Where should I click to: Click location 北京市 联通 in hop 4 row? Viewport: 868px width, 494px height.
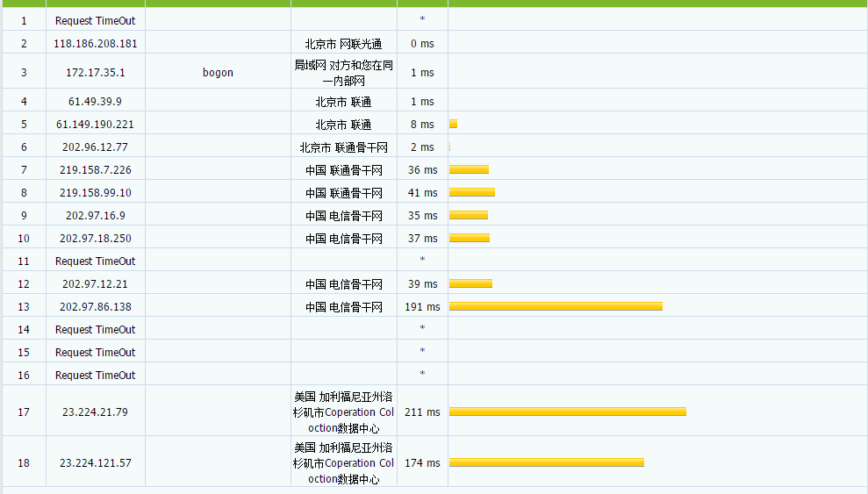point(343,102)
